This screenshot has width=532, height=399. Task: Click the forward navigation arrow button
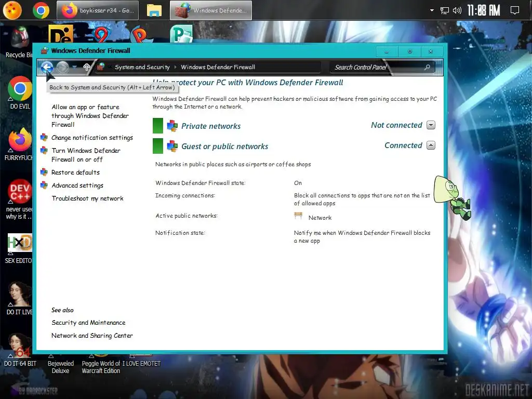pyautogui.click(x=62, y=67)
